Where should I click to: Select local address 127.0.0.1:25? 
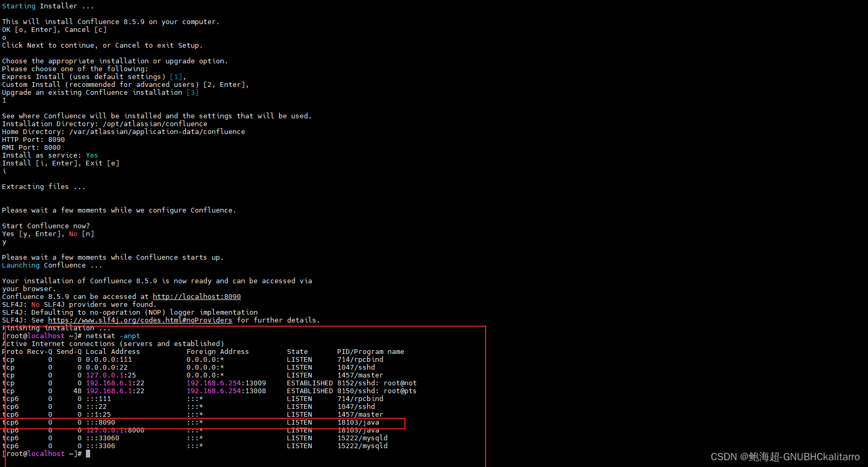pos(111,375)
